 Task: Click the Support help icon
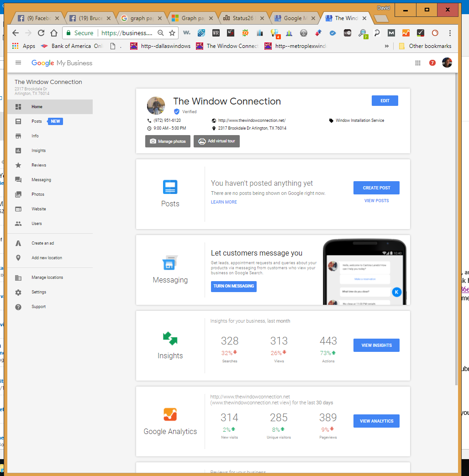point(18,307)
